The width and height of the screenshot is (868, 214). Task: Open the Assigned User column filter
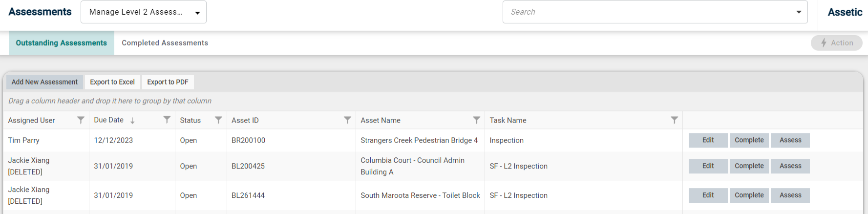[x=81, y=120]
